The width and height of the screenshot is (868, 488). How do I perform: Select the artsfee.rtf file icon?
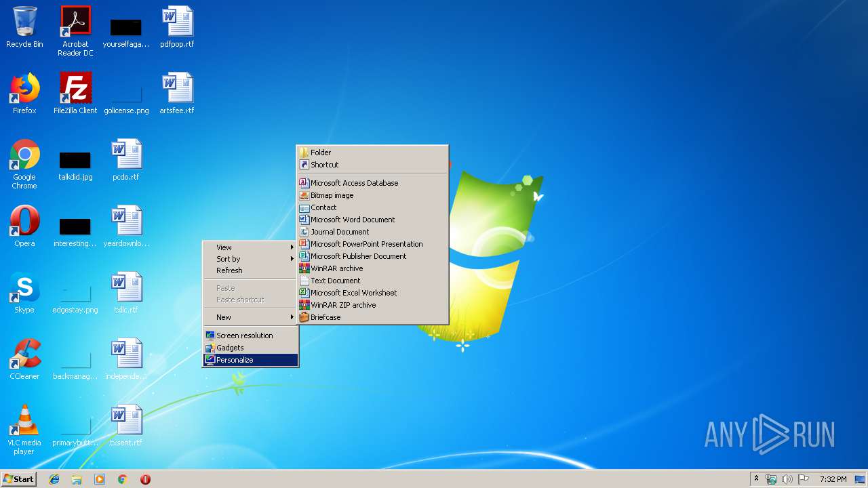177,94
